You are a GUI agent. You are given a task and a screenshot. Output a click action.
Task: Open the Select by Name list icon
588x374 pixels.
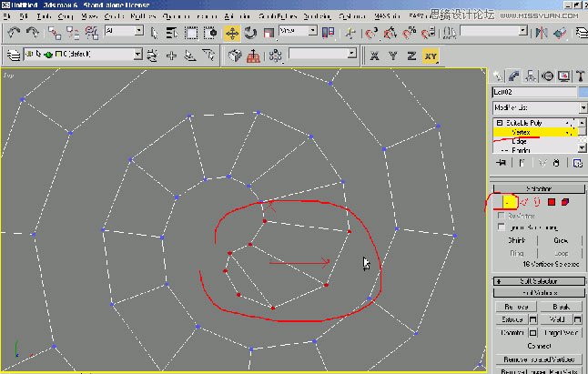(172, 33)
